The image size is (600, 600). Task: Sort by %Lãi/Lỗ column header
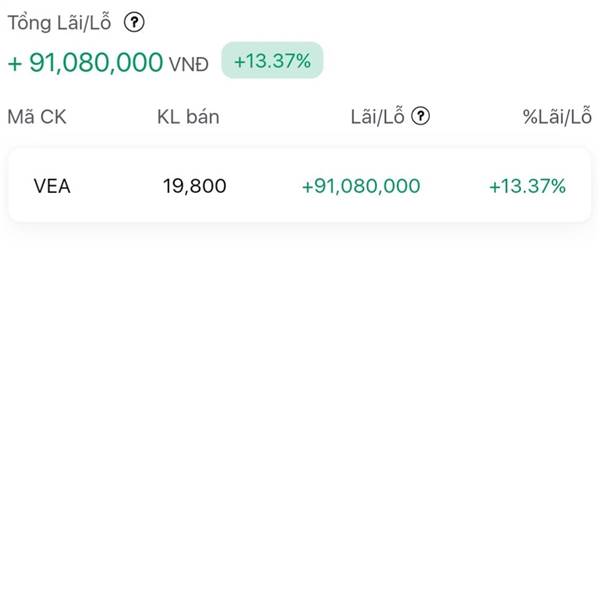pyautogui.click(x=557, y=117)
